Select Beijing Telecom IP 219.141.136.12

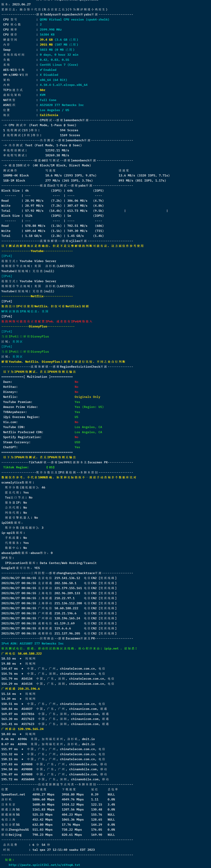67,578
